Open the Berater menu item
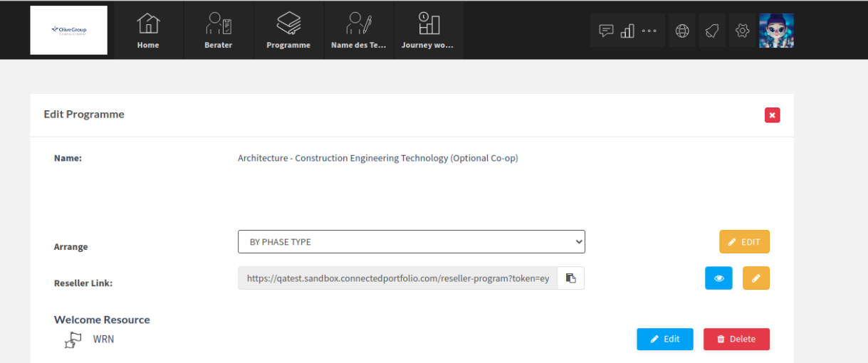The image size is (868, 363). point(219,31)
